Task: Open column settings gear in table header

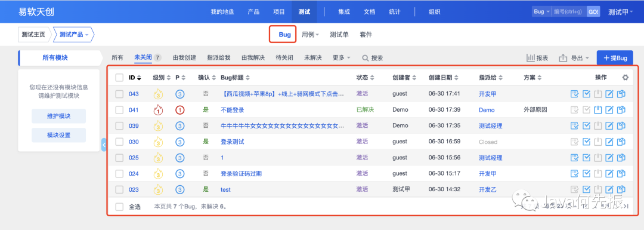Action: [626, 77]
